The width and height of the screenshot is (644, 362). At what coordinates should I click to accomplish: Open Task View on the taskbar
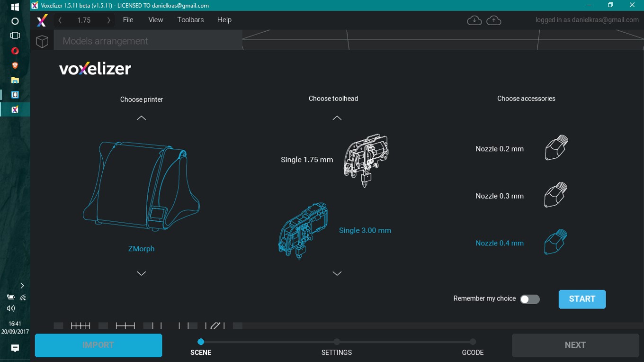pos(15,36)
